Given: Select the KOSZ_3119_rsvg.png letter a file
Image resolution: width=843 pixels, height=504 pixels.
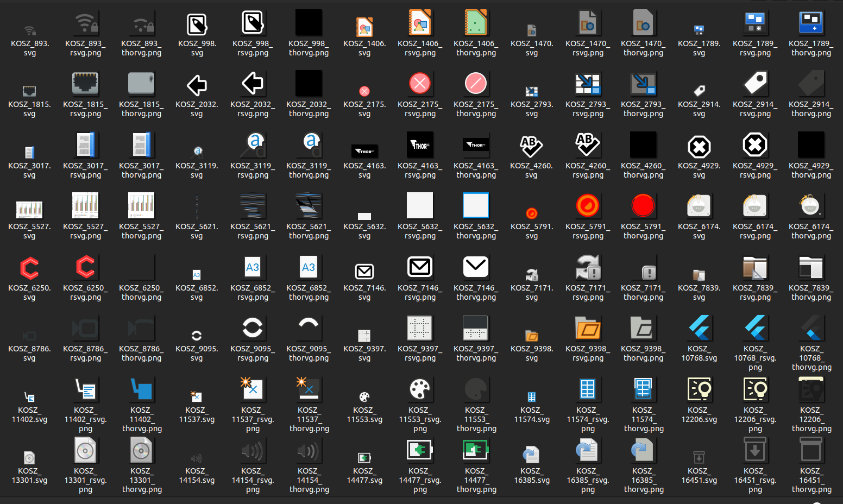Looking at the screenshot, I should pyautogui.click(x=253, y=145).
